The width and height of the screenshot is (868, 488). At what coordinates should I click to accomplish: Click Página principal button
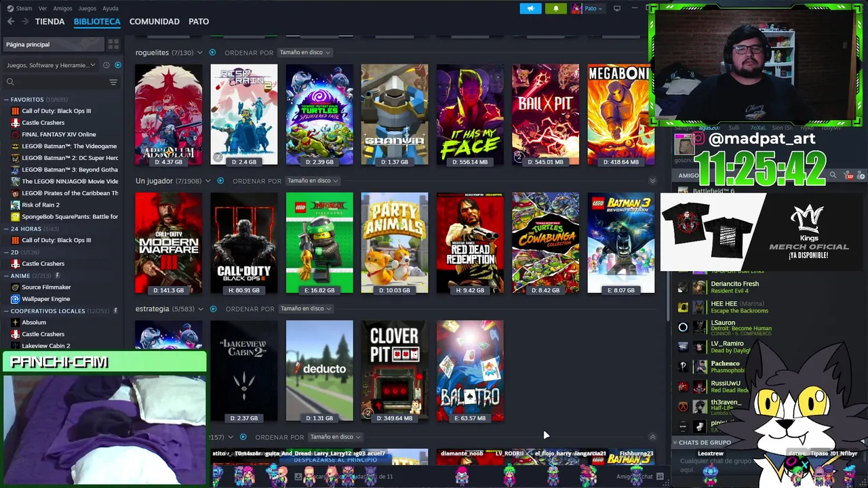tap(53, 44)
